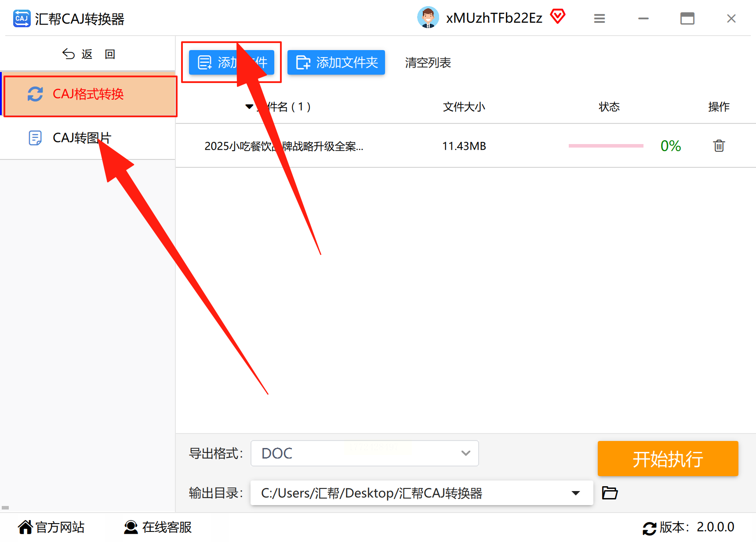Delete the file with the trash icon
Viewport: 756px width, 542px height.
click(x=719, y=145)
